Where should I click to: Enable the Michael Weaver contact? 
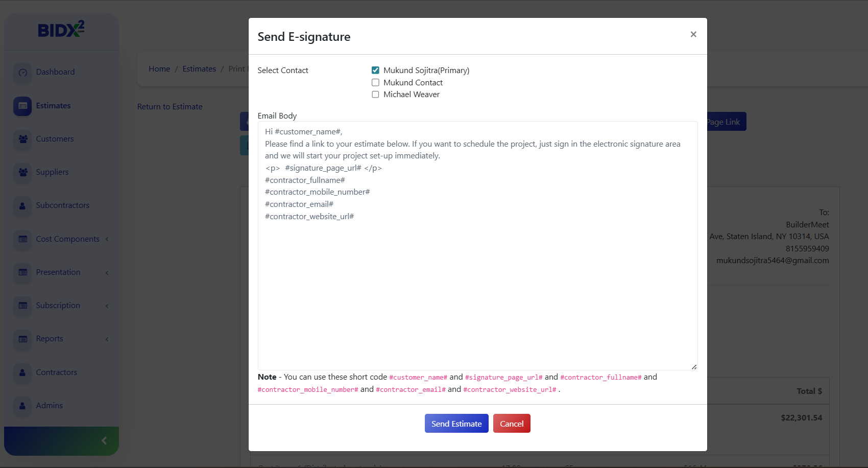click(x=375, y=95)
